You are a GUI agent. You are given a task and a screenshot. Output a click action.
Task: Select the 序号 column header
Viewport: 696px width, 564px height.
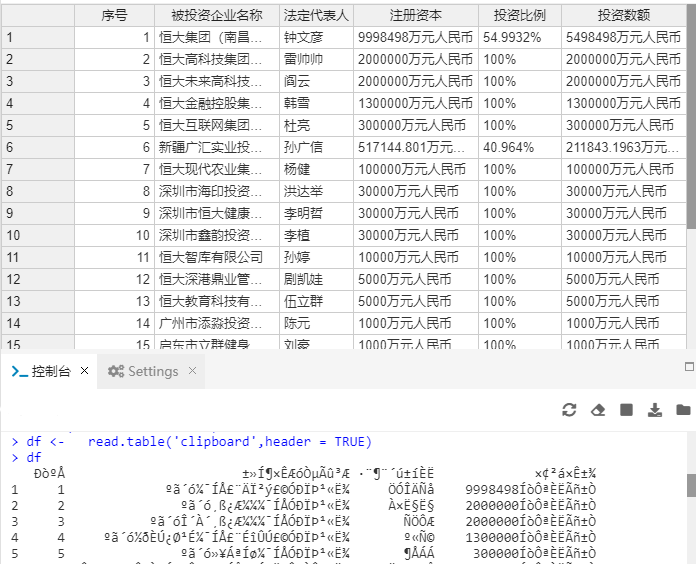[x=114, y=16]
